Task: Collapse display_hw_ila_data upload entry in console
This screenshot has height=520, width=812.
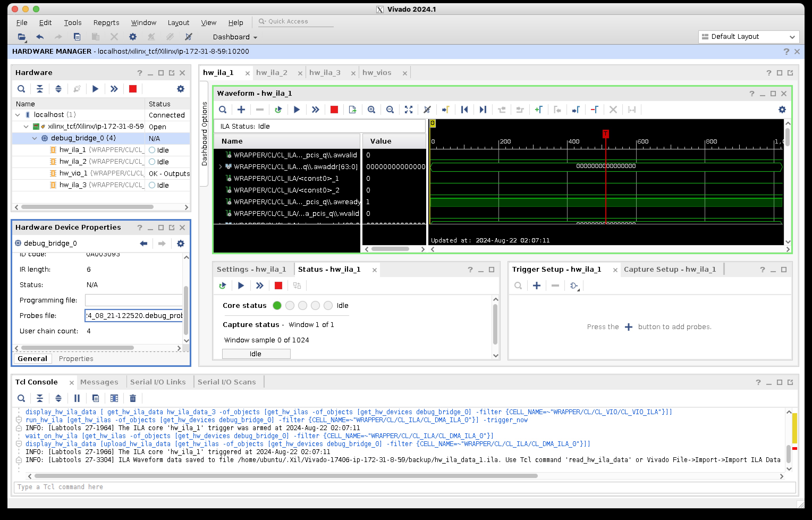Action: point(19,444)
